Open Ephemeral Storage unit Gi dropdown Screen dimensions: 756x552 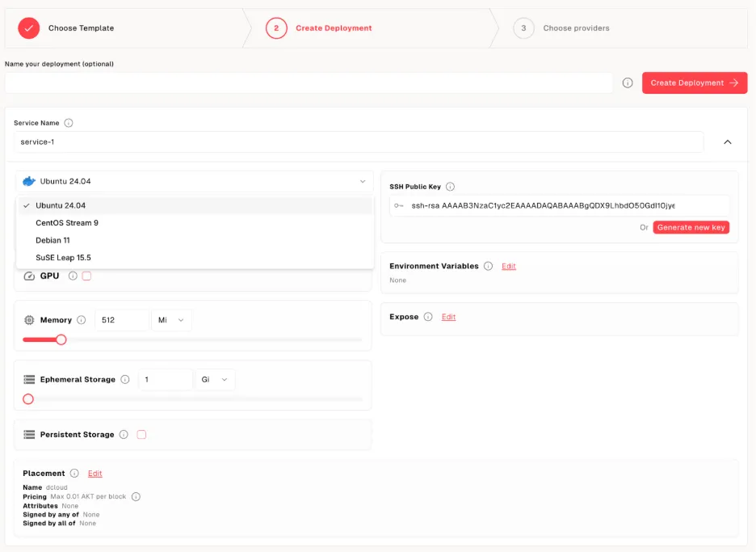coord(215,380)
